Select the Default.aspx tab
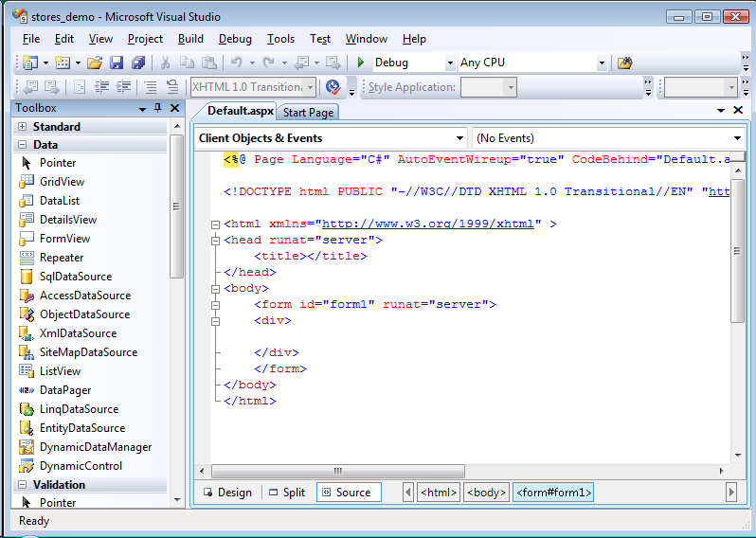 point(240,111)
